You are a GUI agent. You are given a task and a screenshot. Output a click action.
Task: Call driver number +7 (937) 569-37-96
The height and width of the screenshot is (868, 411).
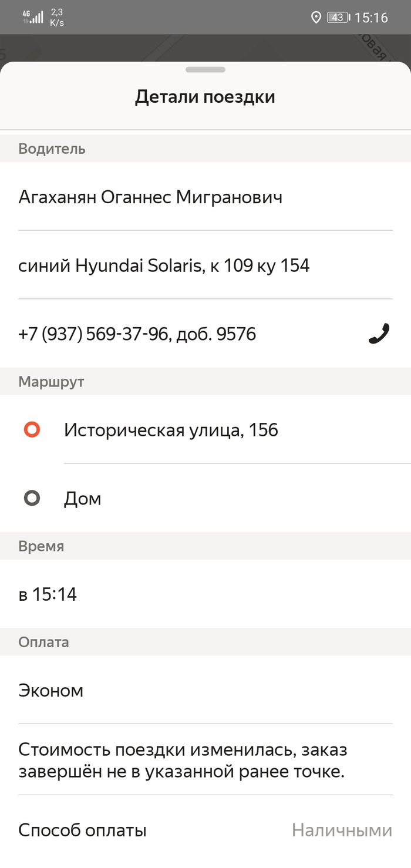click(137, 334)
